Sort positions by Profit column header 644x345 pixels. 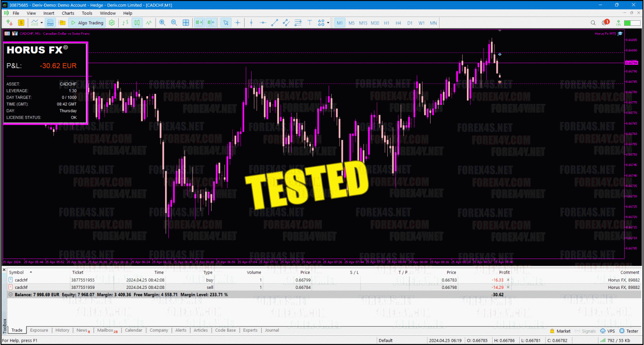pyautogui.click(x=504, y=272)
